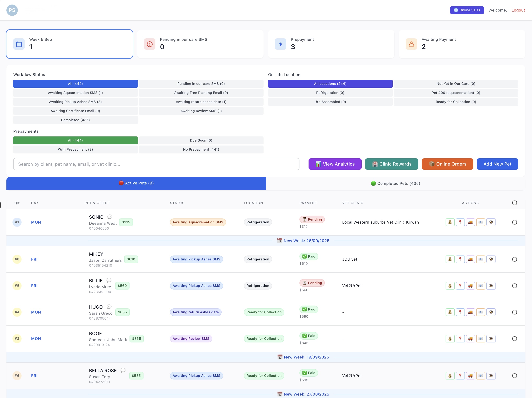
Task: Click the Logout link
Action: (518, 10)
